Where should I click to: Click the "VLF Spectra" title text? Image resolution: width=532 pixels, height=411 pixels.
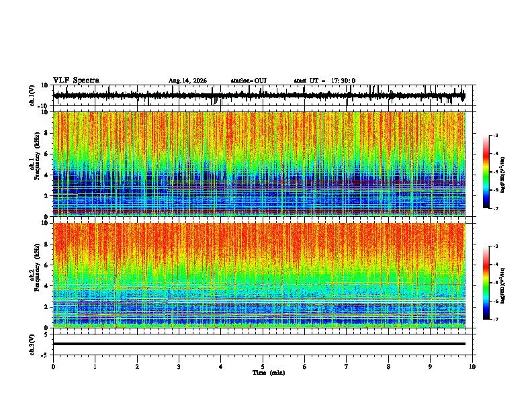click(76, 81)
